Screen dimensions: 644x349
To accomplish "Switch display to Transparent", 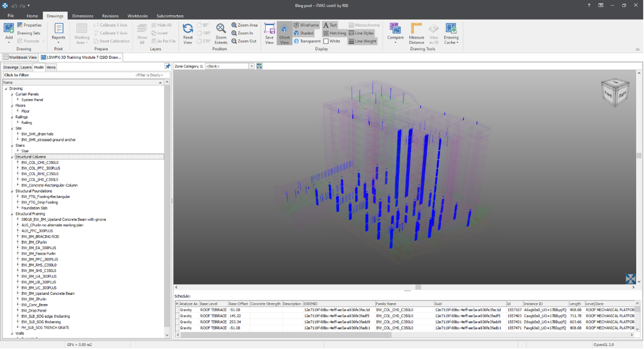I will [307, 41].
